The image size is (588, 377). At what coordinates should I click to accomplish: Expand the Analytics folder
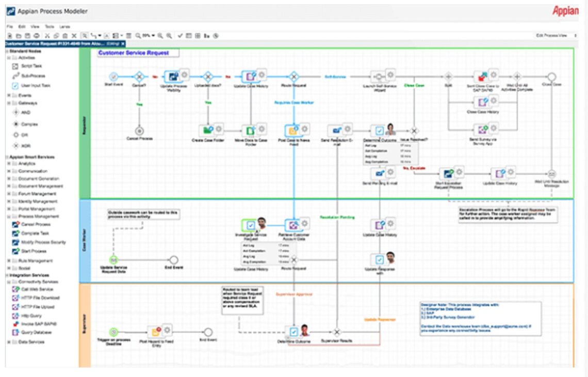pos(9,164)
